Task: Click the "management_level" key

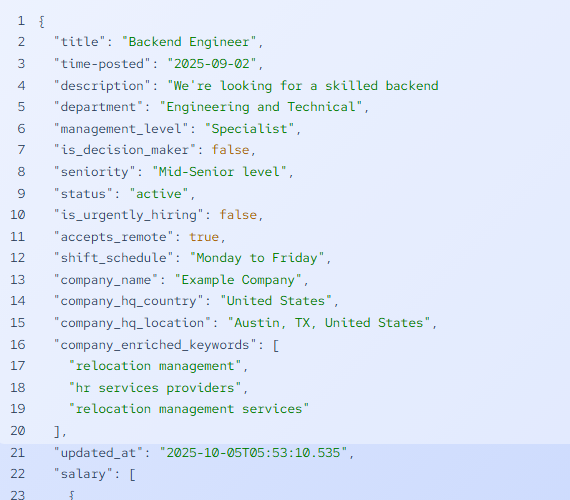Action: pyautogui.click(x=121, y=129)
